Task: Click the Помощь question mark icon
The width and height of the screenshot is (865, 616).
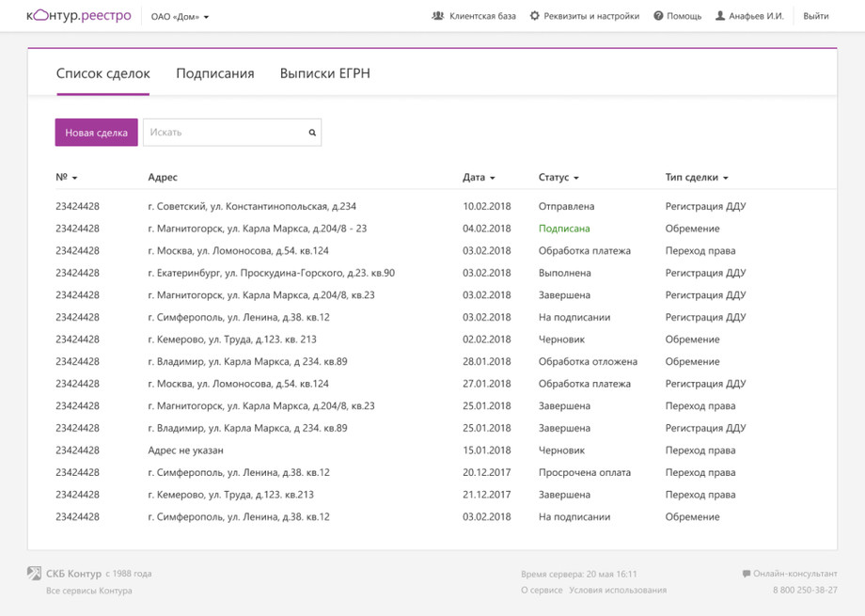Action: click(x=658, y=16)
